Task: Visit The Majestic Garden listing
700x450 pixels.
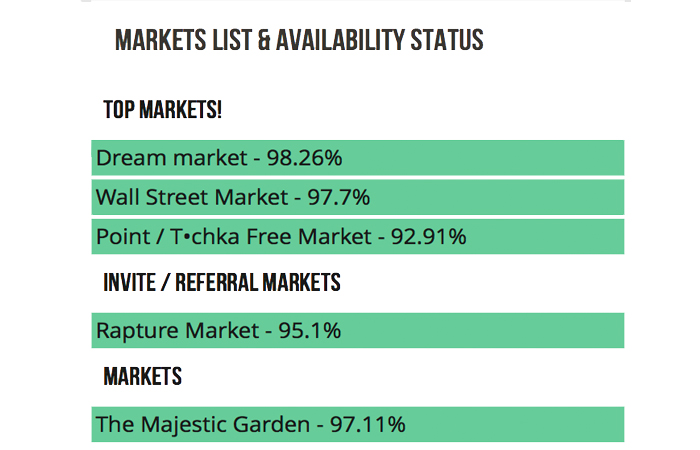Action: click(202, 424)
